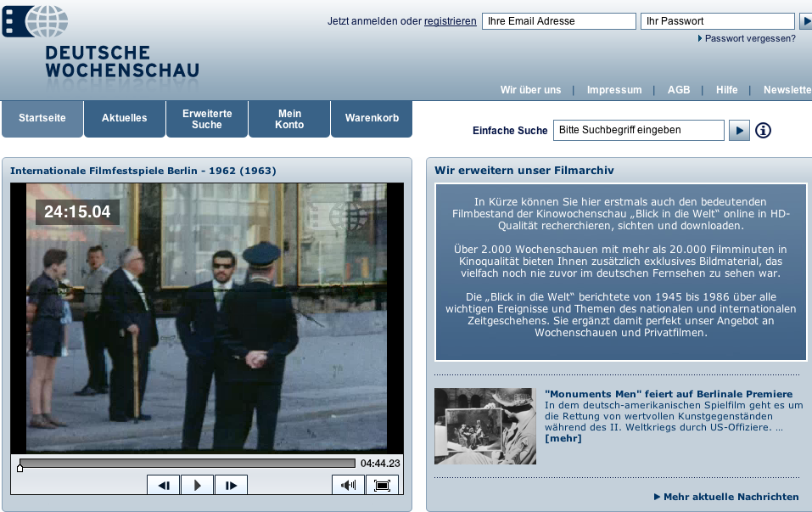Screen dimensions: 812x512
Task: Submit login with arrow button
Action: pyautogui.click(x=806, y=21)
